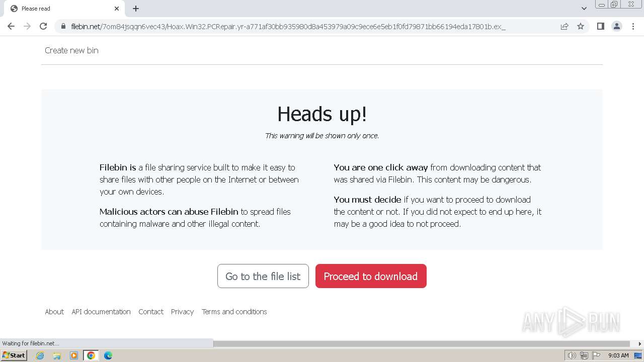644x362 pixels.
Task: Click 'Go to the file list' button
Action: [263, 276]
